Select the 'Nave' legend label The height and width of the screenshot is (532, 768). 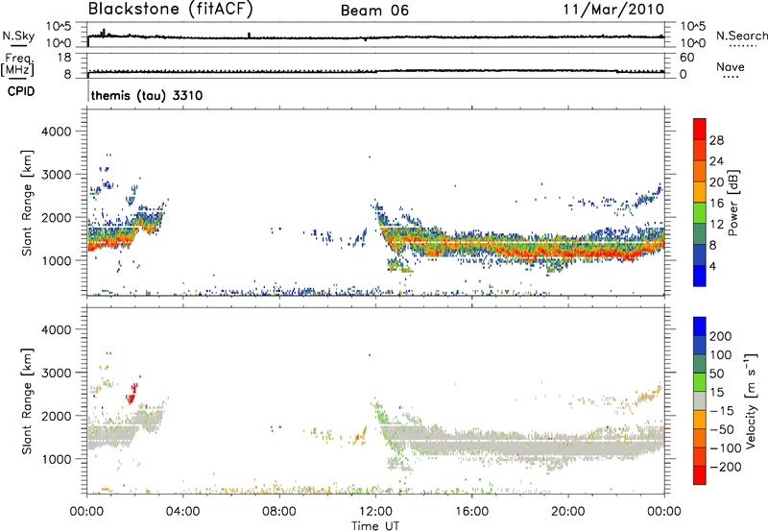pyautogui.click(x=731, y=66)
